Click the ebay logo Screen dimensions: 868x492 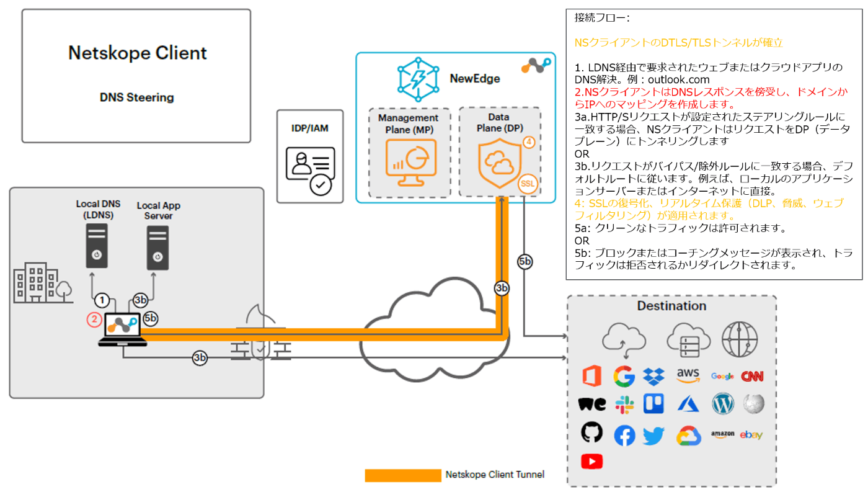coord(751,435)
